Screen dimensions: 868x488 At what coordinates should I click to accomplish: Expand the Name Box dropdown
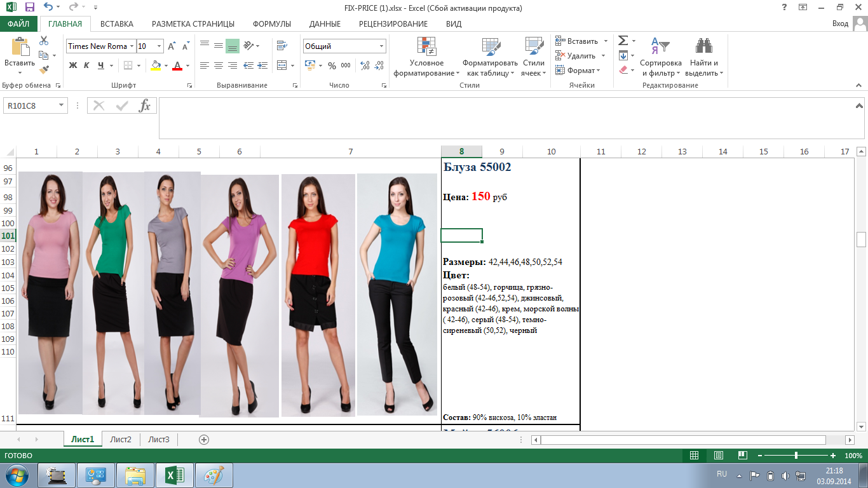pyautogui.click(x=62, y=105)
